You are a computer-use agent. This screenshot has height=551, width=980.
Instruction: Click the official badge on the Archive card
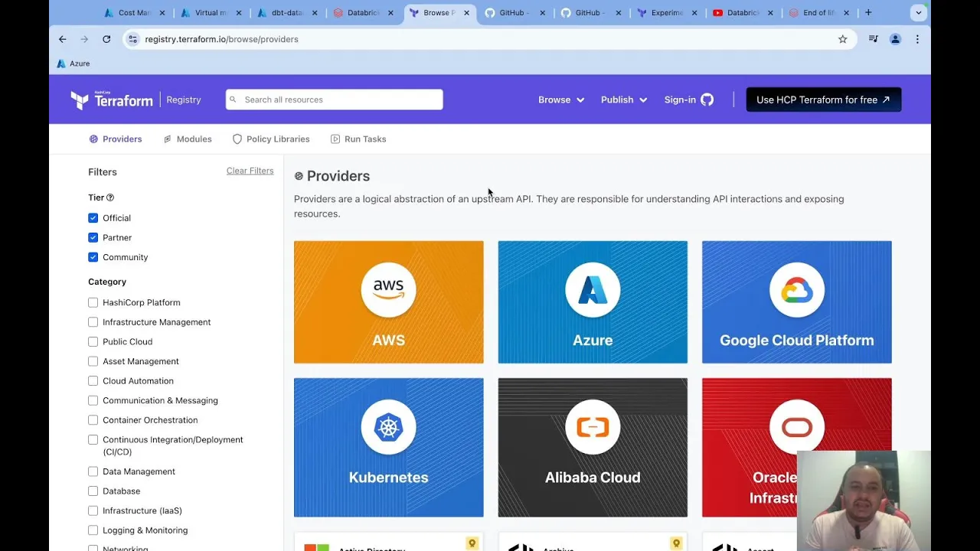point(676,543)
